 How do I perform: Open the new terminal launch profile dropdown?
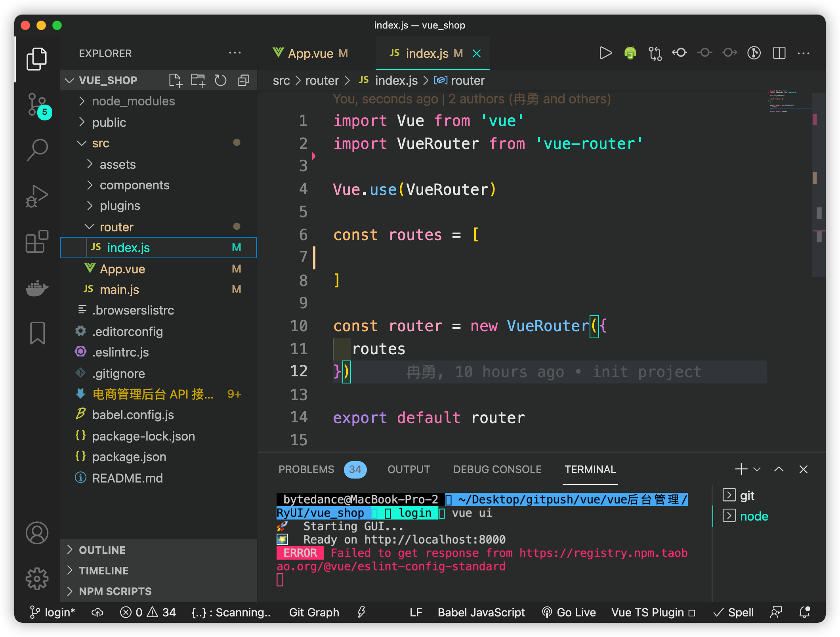tap(757, 469)
